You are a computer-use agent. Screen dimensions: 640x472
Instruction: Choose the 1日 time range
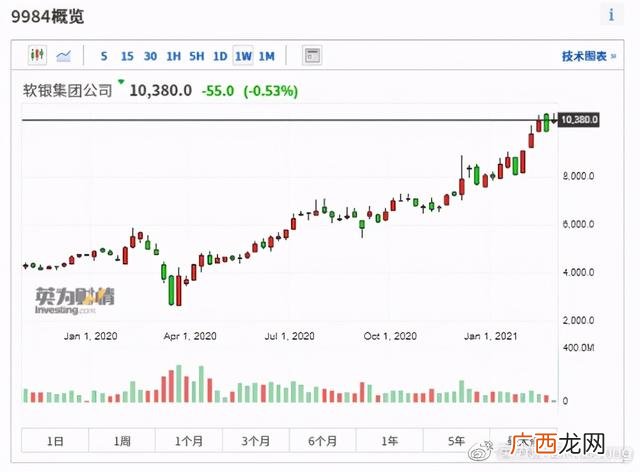pyautogui.click(x=55, y=441)
